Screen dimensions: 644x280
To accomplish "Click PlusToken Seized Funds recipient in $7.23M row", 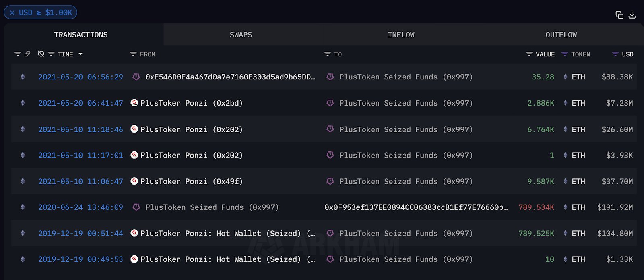I will [406, 103].
